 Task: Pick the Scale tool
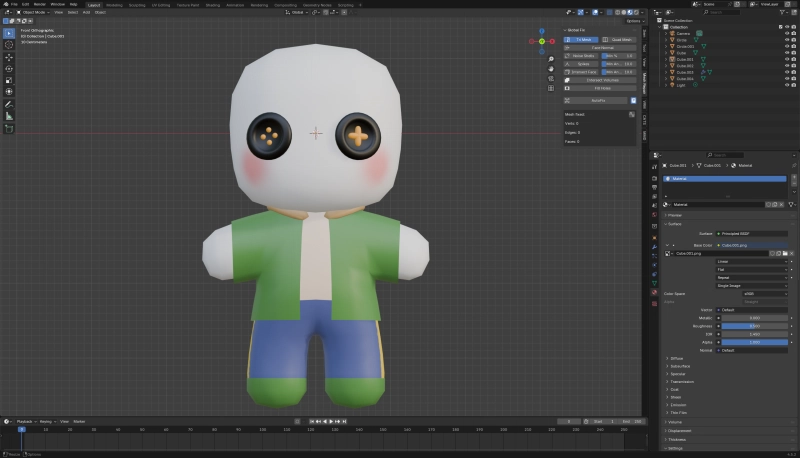coord(9,80)
